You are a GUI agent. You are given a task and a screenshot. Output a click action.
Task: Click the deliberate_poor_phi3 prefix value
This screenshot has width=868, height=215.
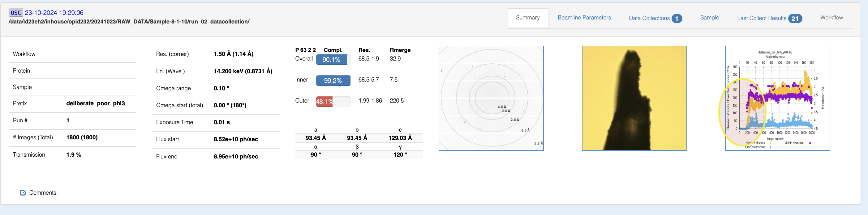click(95, 103)
